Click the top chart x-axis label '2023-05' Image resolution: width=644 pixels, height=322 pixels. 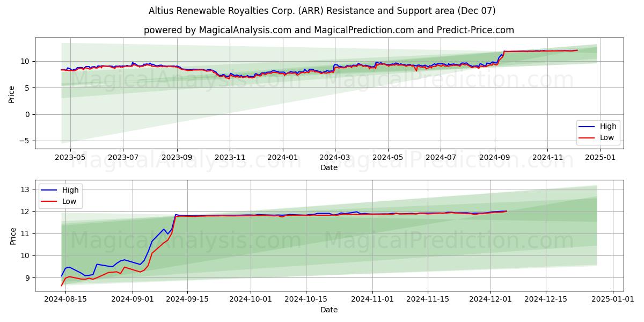[x=70, y=157]
